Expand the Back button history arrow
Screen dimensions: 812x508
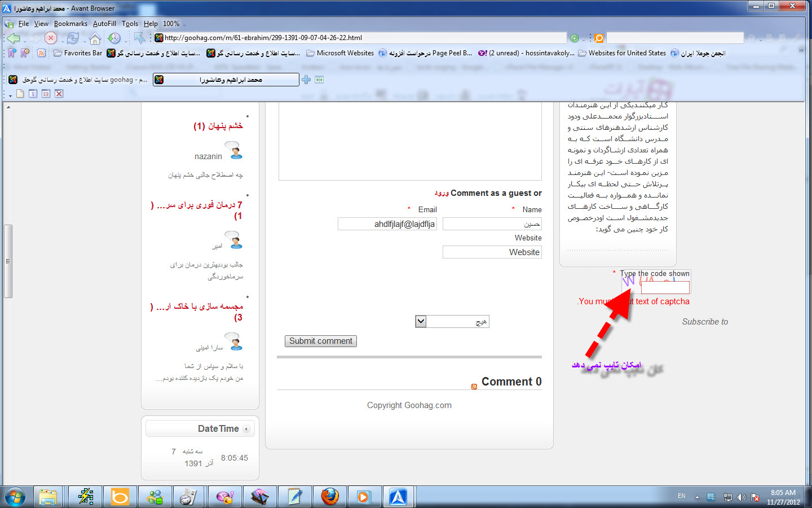click(x=25, y=41)
